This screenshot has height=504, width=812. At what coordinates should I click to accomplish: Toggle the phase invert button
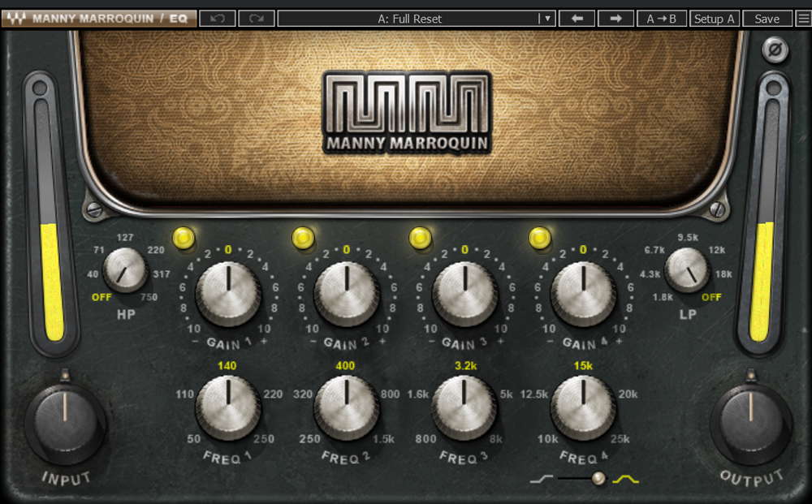tap(775, 50)
